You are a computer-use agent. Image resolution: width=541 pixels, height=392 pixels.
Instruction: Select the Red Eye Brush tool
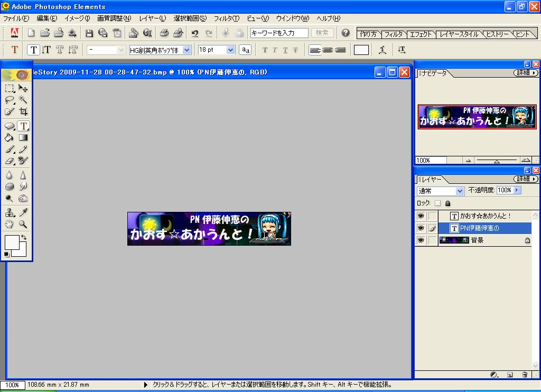point(23,161)
